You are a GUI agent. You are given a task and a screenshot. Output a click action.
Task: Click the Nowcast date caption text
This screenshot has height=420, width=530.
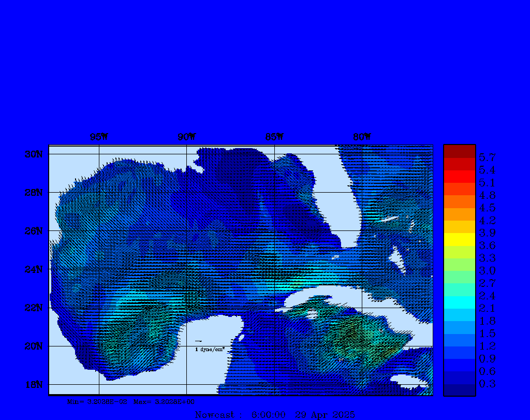[x=274, y=415]
